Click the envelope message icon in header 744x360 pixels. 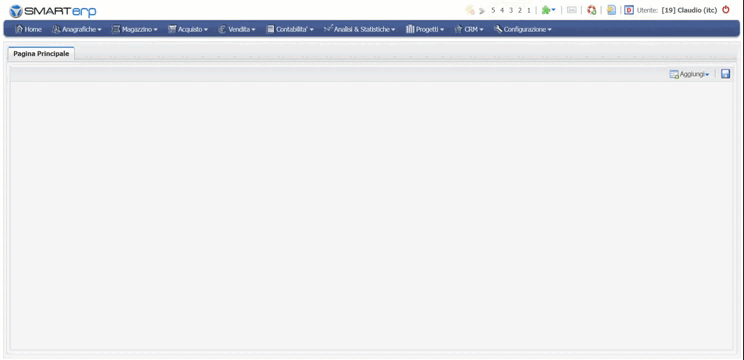coord(571,10)
